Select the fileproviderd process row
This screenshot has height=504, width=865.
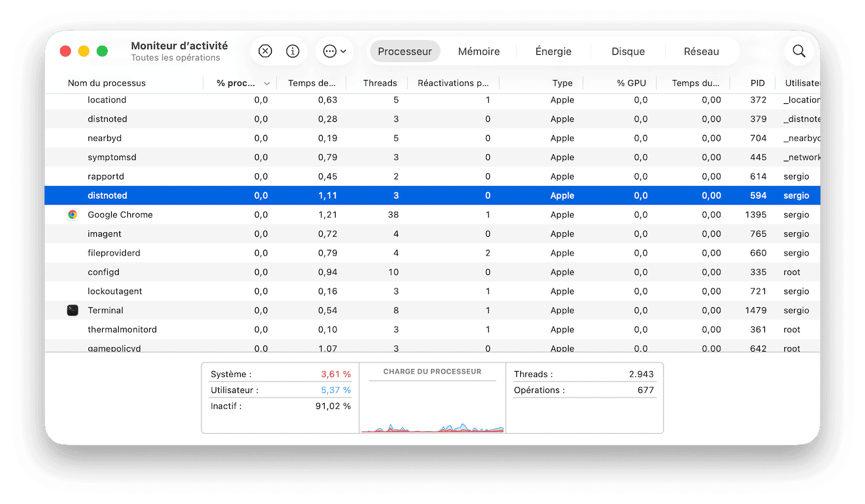114,253
